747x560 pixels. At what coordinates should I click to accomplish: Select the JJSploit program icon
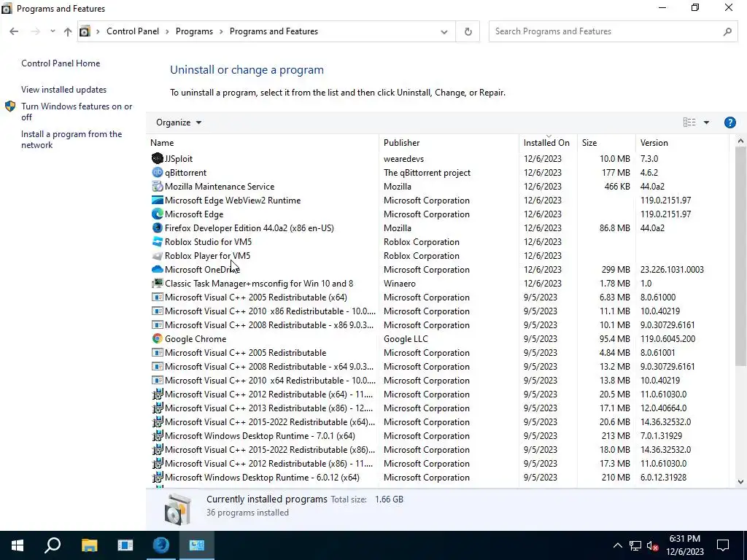[x=158, y=158]
